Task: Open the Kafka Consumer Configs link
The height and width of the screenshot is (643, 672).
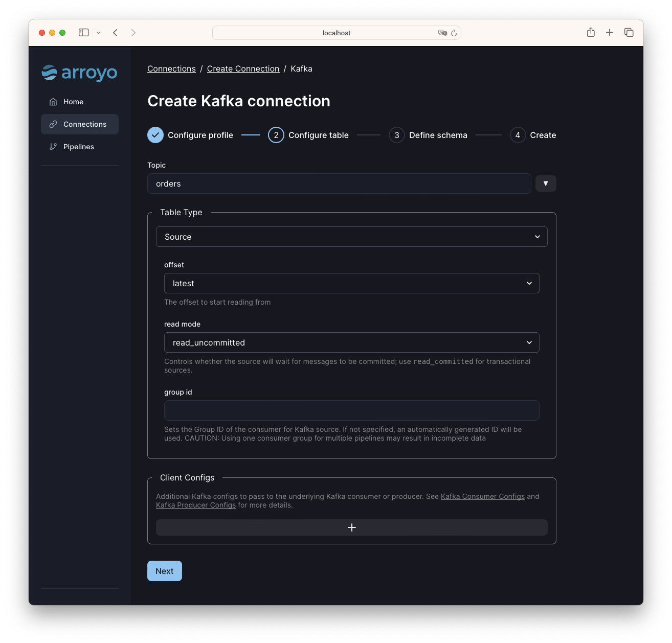Action: 482,496
